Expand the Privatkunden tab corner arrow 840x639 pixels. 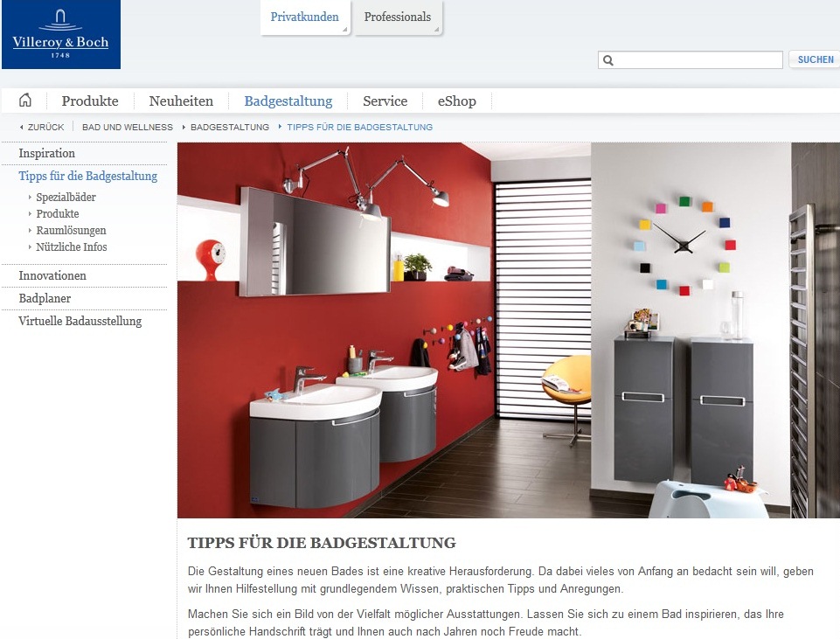[344, 29]
